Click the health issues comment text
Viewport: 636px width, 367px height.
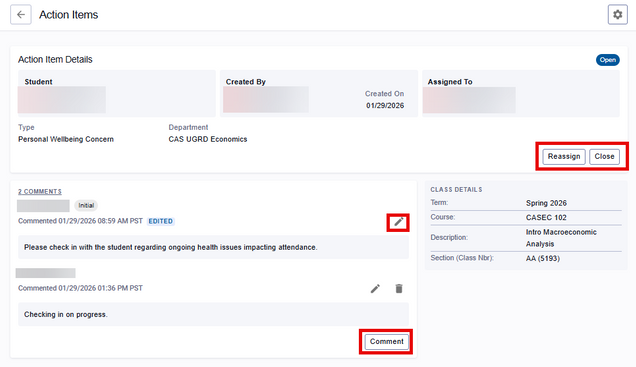(170, 247)
